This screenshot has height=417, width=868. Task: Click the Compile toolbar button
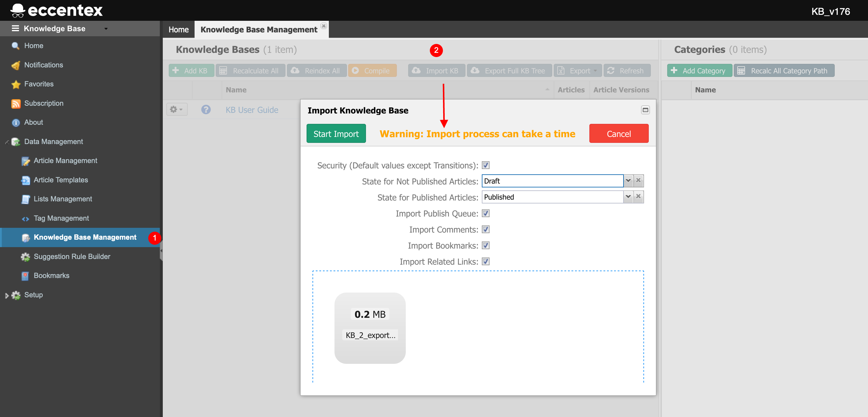click(x=372, y=71)
